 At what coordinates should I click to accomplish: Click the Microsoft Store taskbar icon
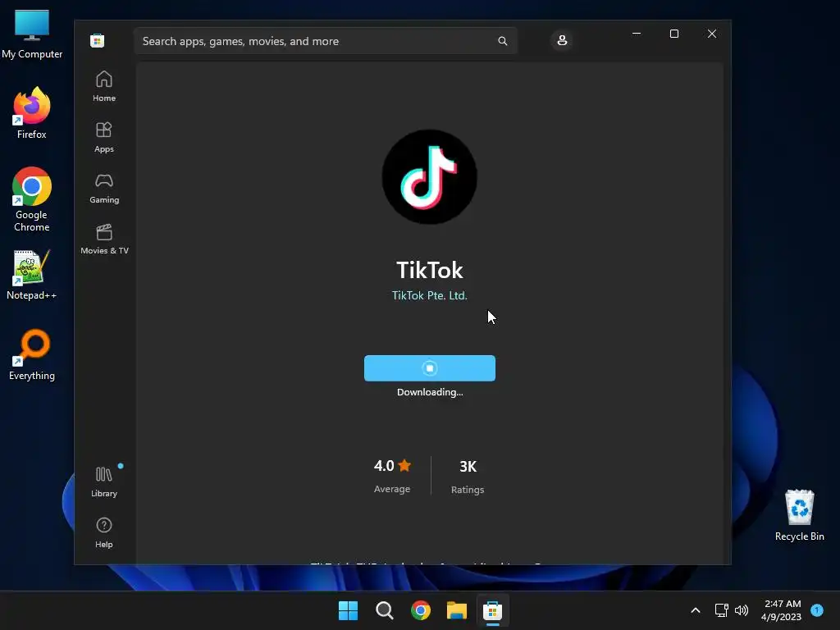[x=492, y=610]
